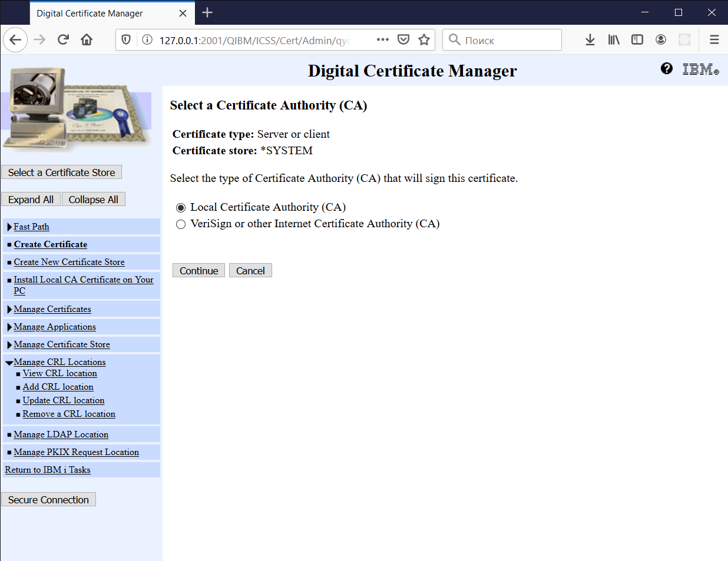Click Select a Certificate Store button
Image resolution: width=728 pixels, height=561 pixels.
pos(61,172)
